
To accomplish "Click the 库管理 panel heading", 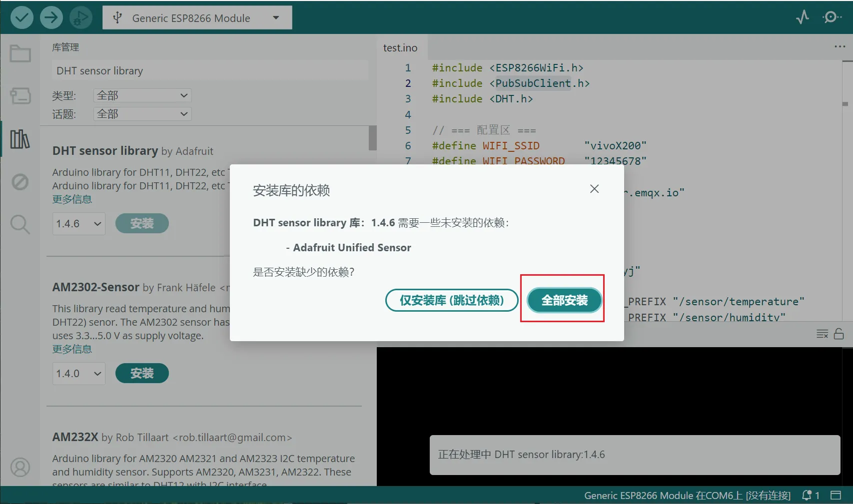I will 65,47.
